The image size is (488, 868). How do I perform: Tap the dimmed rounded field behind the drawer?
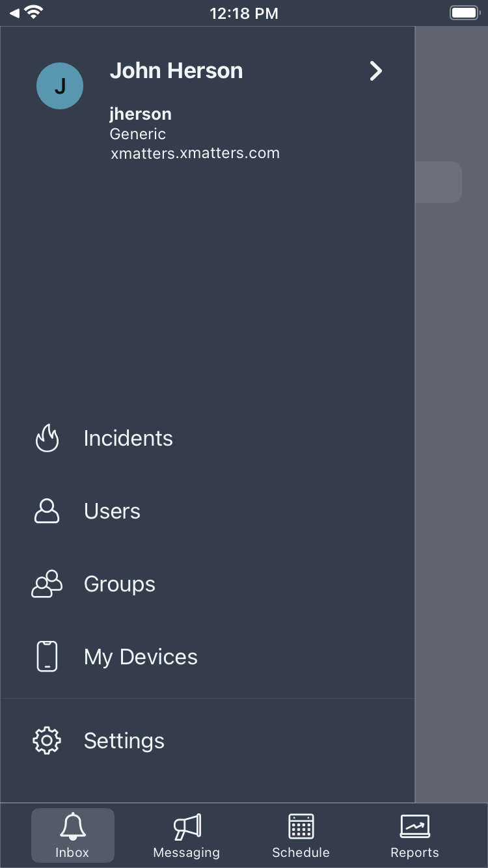439,182
